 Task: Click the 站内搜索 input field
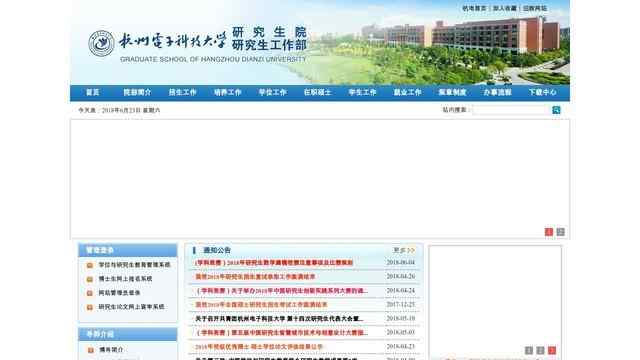pos(511,110)
